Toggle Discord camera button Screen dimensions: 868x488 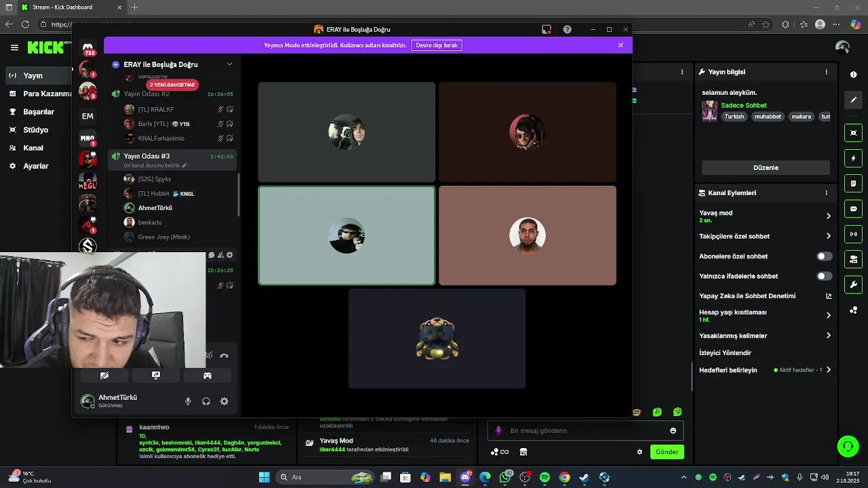click(104, 375)
